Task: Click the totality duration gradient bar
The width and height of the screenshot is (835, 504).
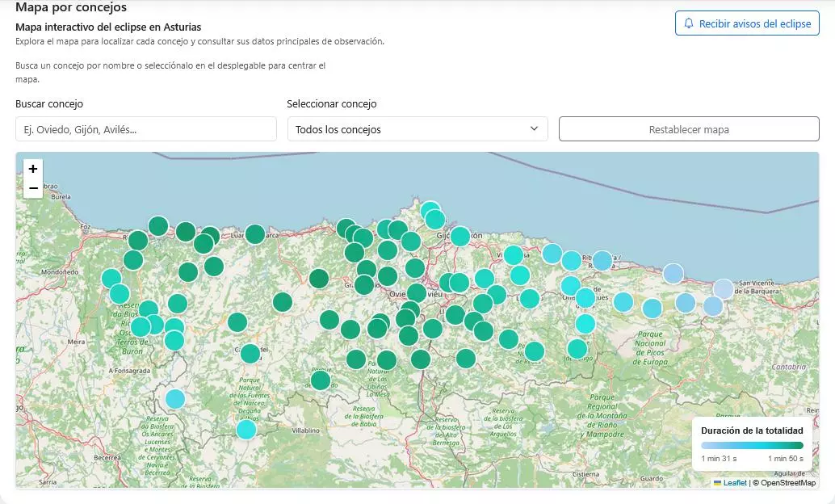Action: tap(752, 445)
